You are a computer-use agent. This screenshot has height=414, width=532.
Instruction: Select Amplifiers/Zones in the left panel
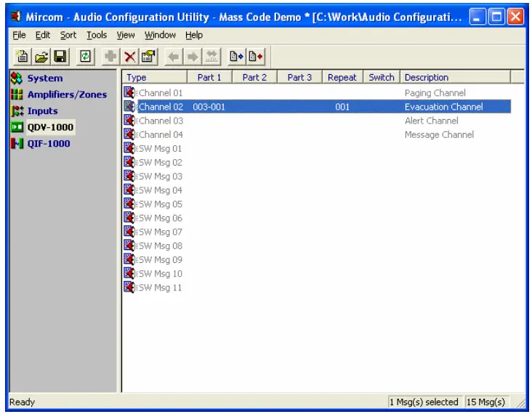click(x=66, y=94)
